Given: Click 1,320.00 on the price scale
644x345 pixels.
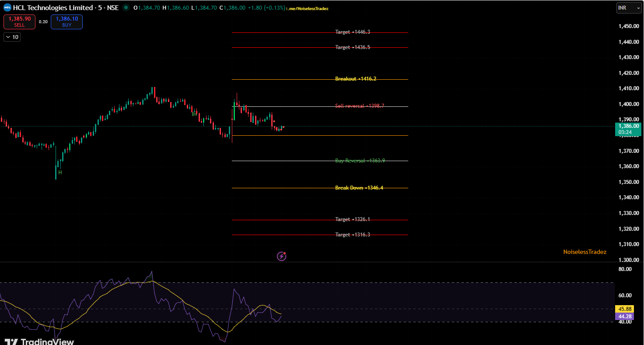Looking at the screenshot, I should tap(628, 229).
